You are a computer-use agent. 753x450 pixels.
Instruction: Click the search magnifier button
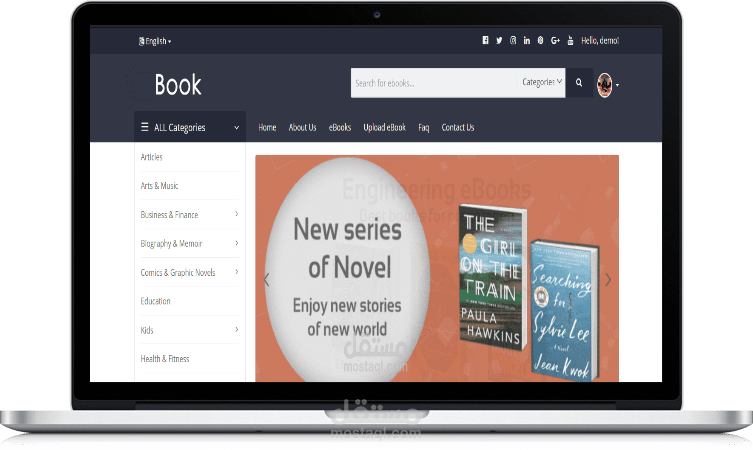[x=579, y=83]
